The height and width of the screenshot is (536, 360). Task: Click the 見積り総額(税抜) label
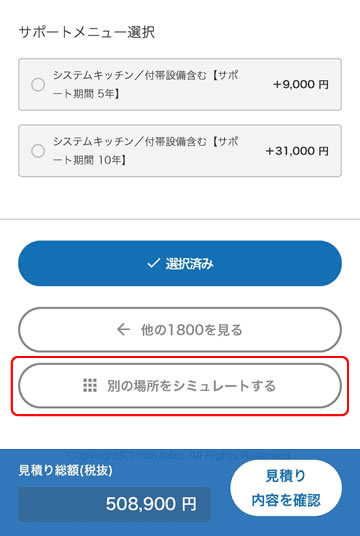click(65, 471)
